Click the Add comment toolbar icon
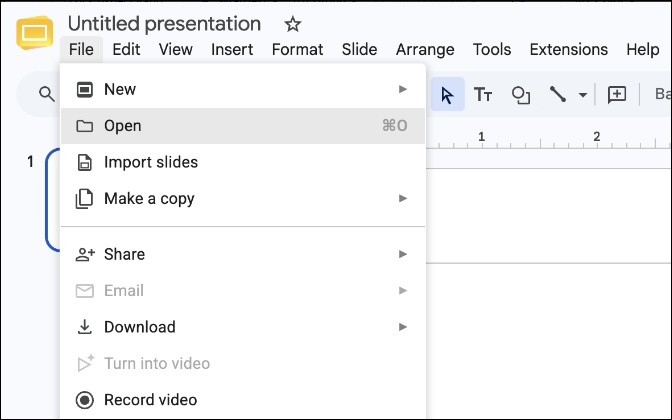 pyautogui.click(x=617, y=94)
